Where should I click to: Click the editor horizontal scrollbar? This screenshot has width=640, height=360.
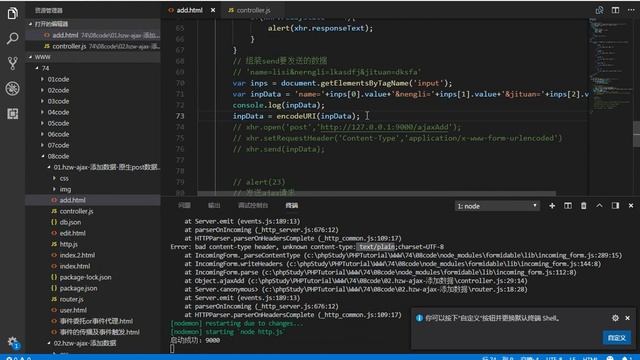(x=376, y=193)
